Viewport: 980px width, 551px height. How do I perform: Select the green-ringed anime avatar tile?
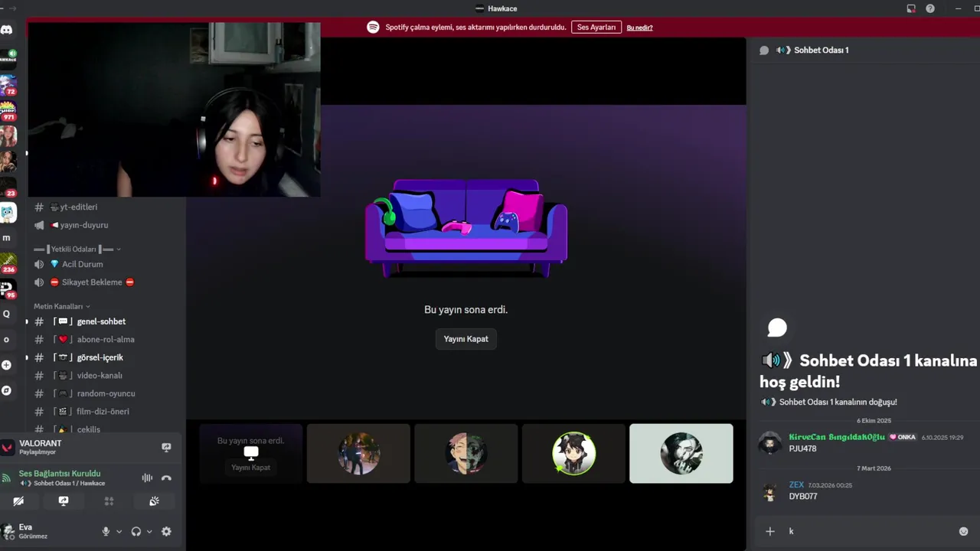point(573,454)
